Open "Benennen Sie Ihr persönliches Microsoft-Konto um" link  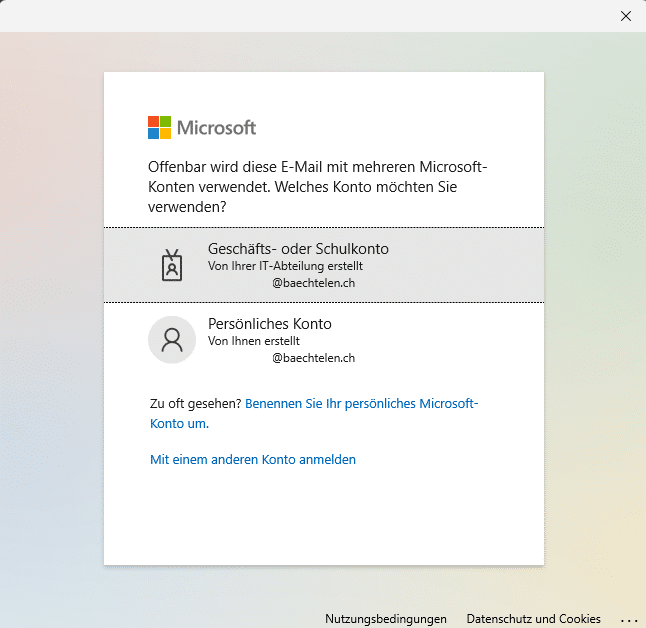coord(361,403)
